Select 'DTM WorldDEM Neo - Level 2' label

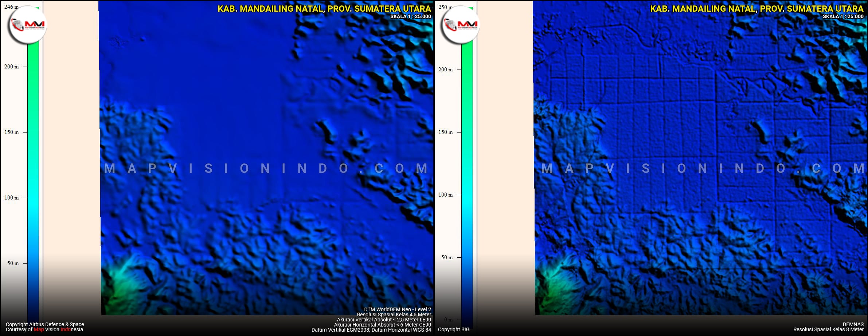point(397,309)
